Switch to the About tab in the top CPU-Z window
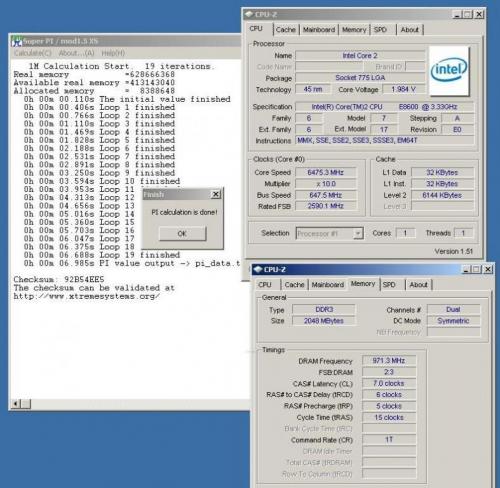The width and height of the screenshot is (500, 488). tap(410, 30)
